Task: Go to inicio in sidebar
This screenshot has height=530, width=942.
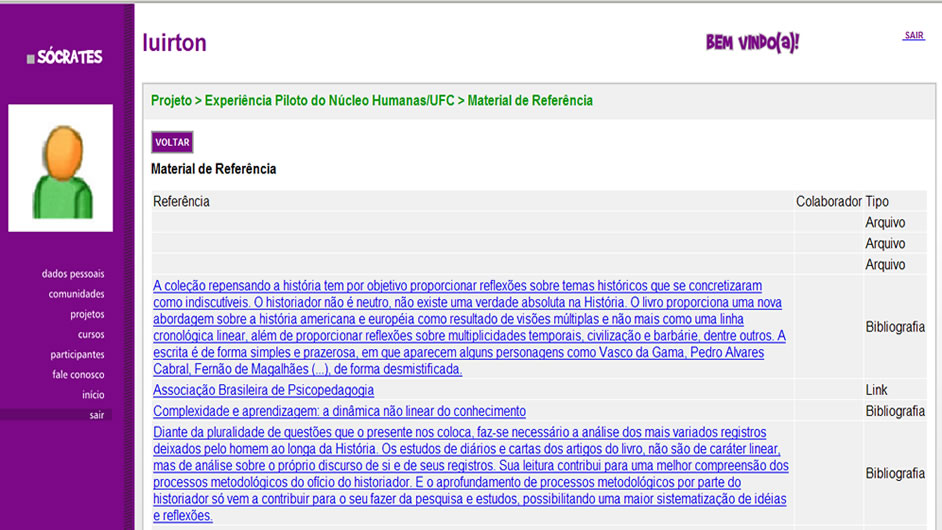Action: [x=92, y=394]
